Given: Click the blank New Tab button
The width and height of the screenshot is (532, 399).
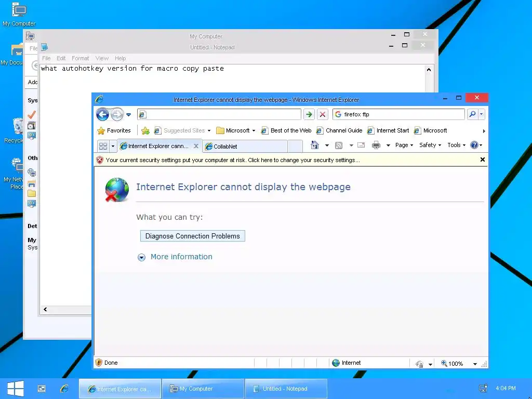Looking at the screenshot, I should click(295, 147).
